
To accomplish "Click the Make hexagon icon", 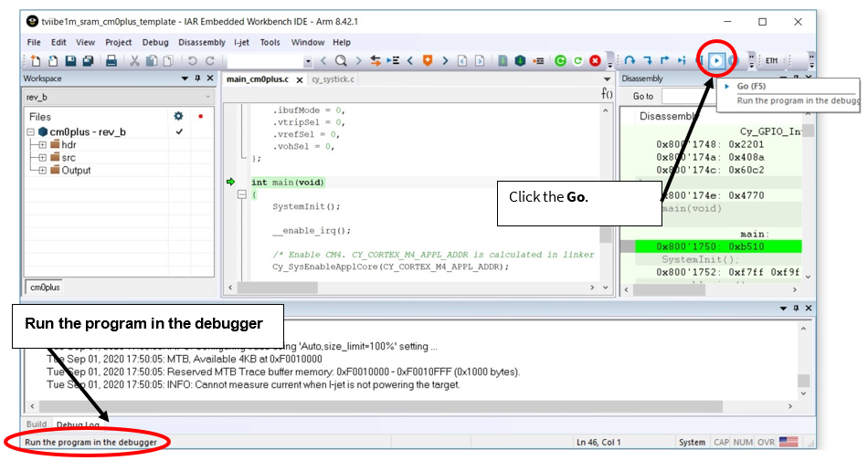I will [x=520, y=61].
